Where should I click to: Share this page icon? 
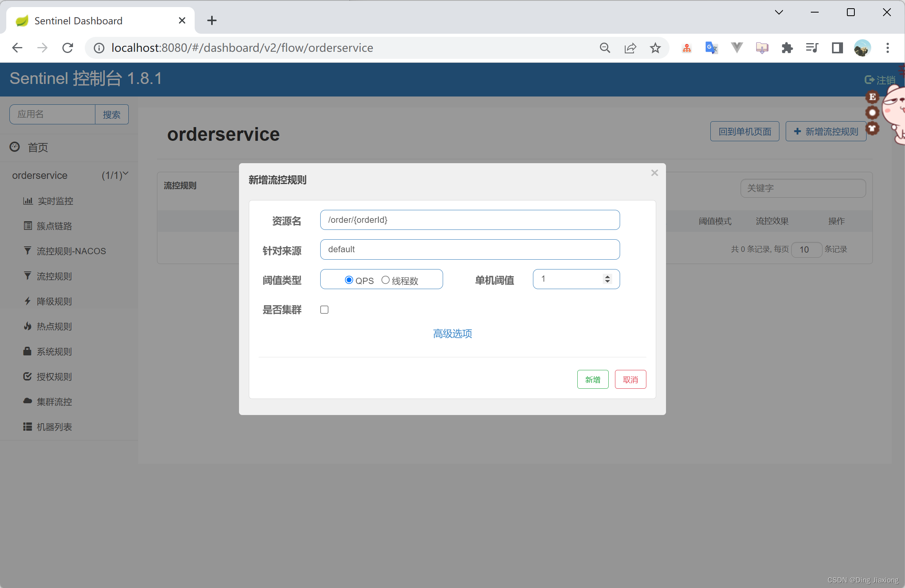pos(630,48)
